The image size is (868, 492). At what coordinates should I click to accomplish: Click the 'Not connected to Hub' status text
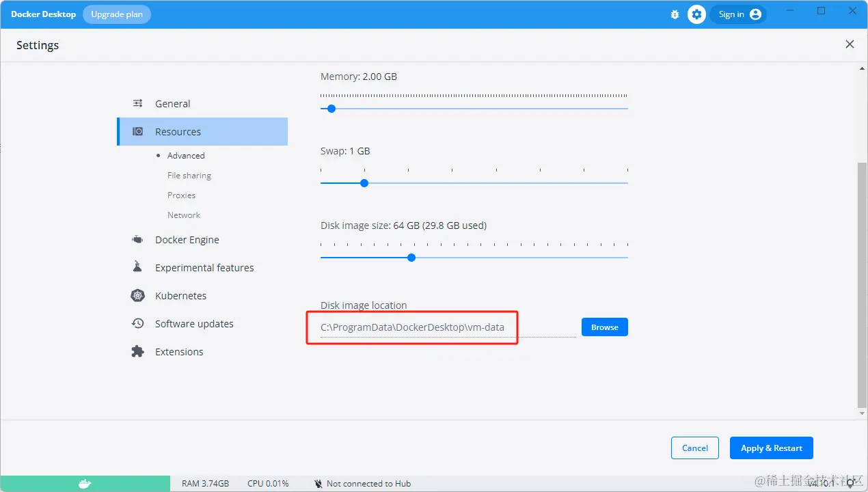369,484
